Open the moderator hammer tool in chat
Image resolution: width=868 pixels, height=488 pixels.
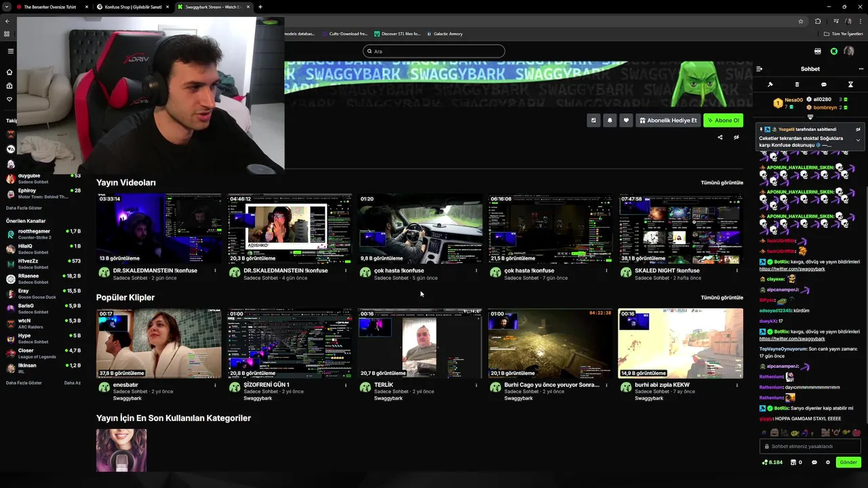point(770,85)
